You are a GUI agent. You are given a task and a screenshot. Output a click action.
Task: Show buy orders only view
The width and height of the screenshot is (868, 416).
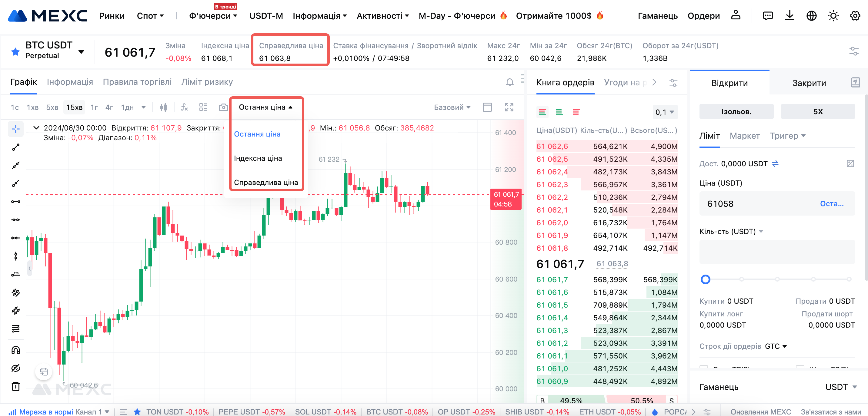(x=559, y=112)
